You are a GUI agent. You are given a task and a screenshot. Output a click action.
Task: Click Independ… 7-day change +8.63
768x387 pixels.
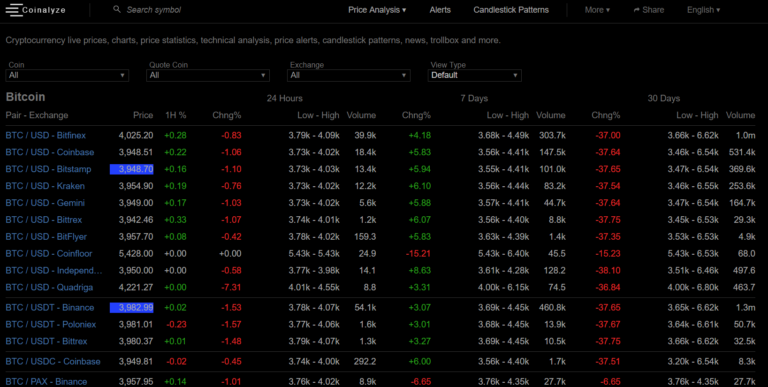click(x=420, y=270)
